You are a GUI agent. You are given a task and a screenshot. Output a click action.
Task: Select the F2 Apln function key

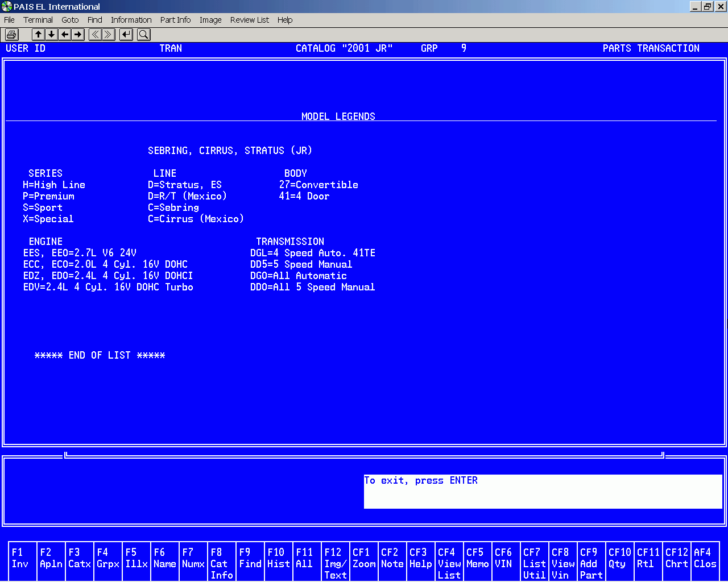[51, 562]
